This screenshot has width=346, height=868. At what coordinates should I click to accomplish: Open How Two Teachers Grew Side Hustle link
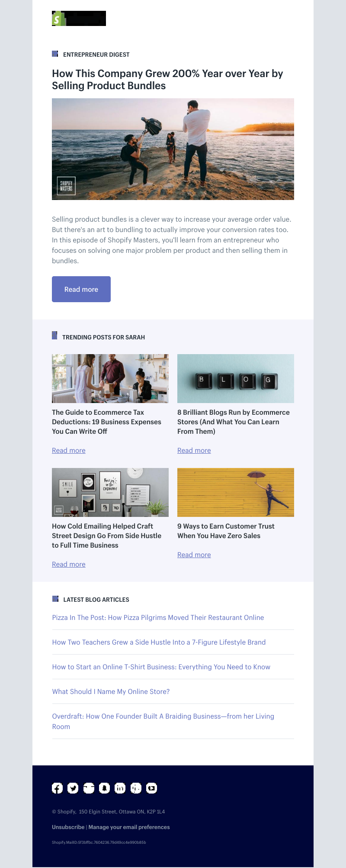point(159,642)
